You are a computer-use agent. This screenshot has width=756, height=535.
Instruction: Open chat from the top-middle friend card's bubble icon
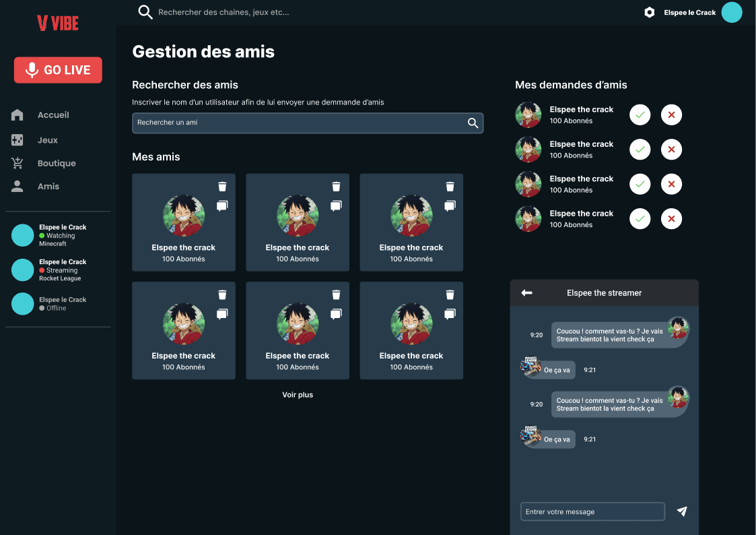click(x=336, y=206)
